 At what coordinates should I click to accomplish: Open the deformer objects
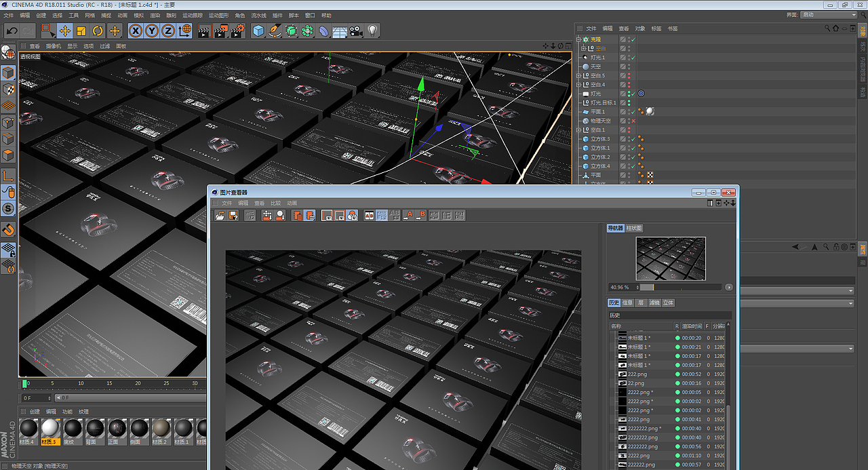[x=323, y=31]
